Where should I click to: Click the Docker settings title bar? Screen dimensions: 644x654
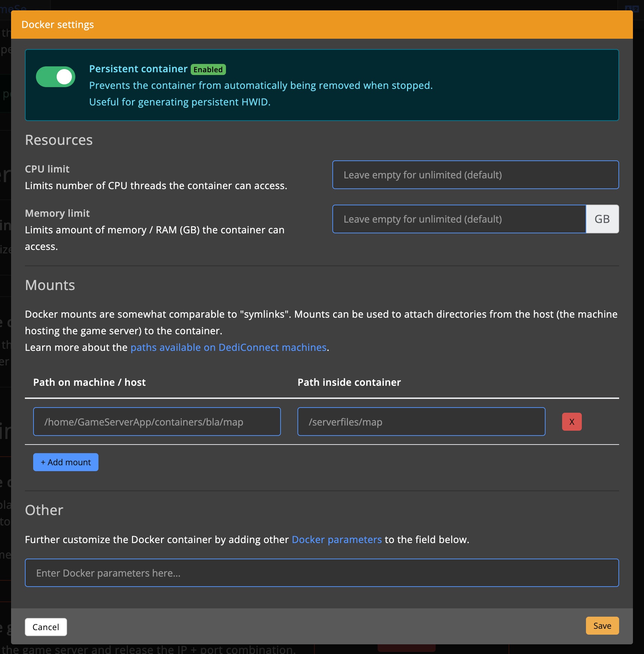(x=58, y=24)
